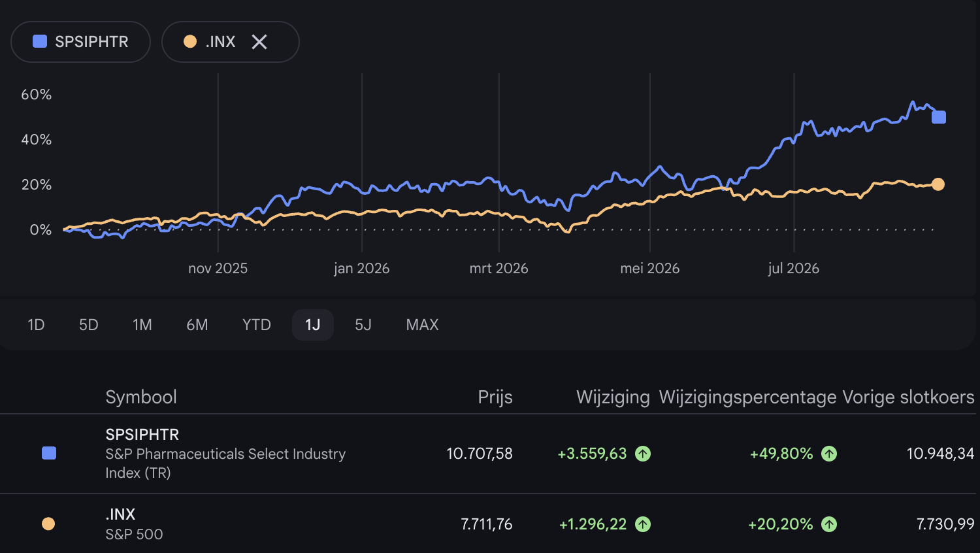Screen dimensions: 980x553
Task: Click the 60% y-axis label
Action: point(36,94)
